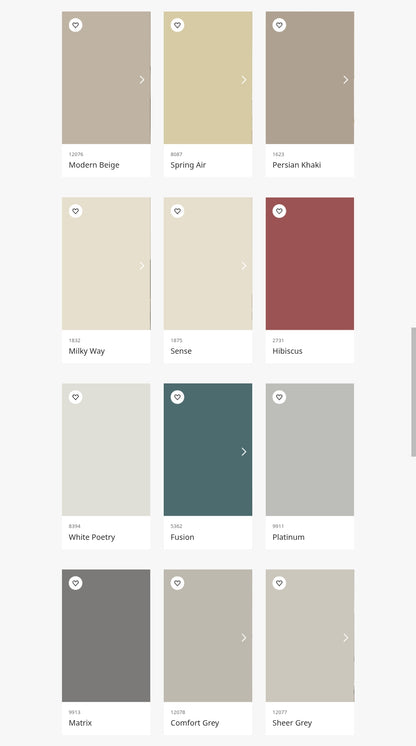This screenshot has width=416, height=746.
Task: Click the chevron arrow on Comfort Grey
Action: pyautogui.click(x=244, y=638)
